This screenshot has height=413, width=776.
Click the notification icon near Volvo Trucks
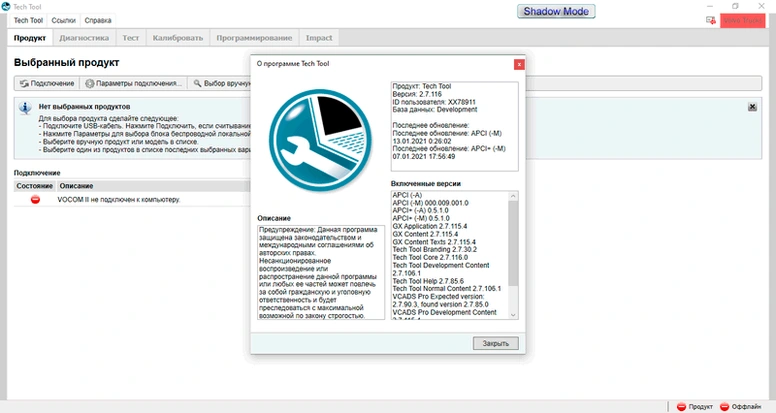coord(711,20)
